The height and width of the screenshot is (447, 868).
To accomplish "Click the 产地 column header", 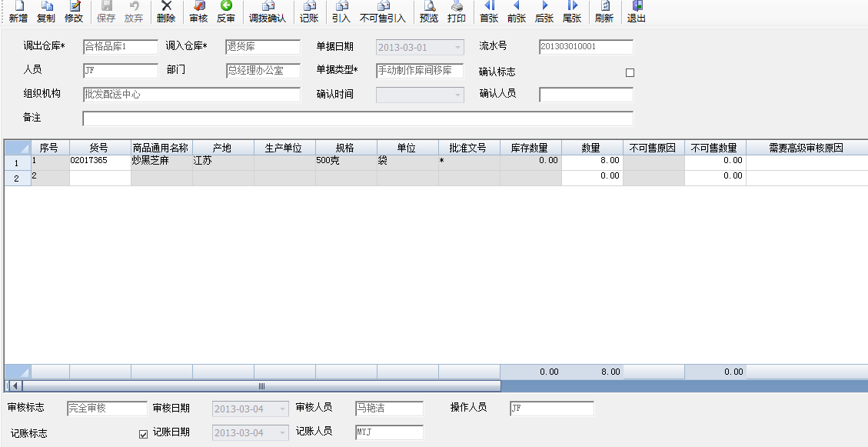I will (x=223, y=148).
